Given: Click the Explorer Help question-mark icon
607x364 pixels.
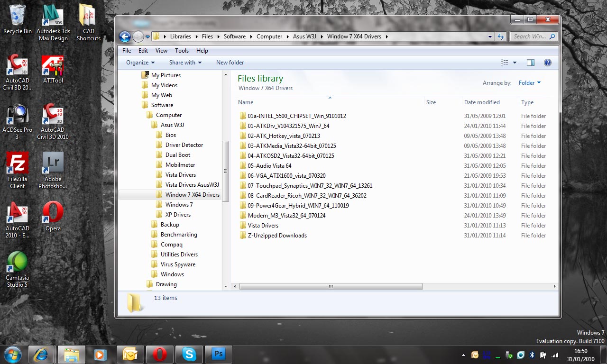Looking at the screenshot, I should pyautogui.click(x=547, y=63).
